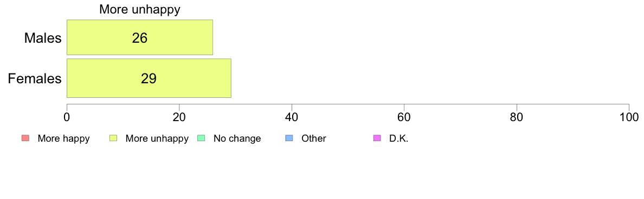Click the 0 axis tick label
Screen dimensions: 644x199
click(x=67, y=117)
